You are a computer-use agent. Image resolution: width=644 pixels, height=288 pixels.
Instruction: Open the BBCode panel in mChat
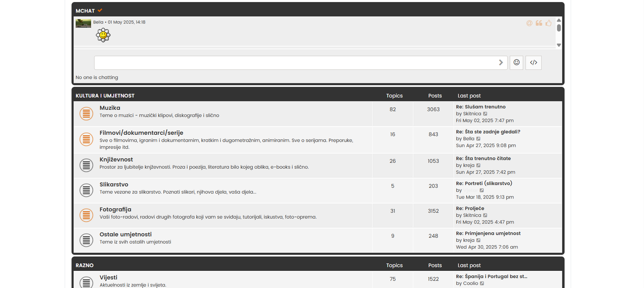(534, 62)
